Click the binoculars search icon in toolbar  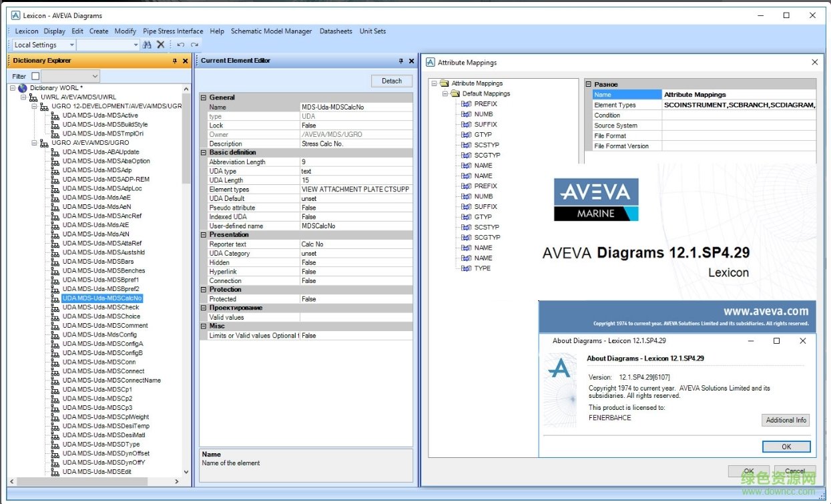click(x=147, y=45)
